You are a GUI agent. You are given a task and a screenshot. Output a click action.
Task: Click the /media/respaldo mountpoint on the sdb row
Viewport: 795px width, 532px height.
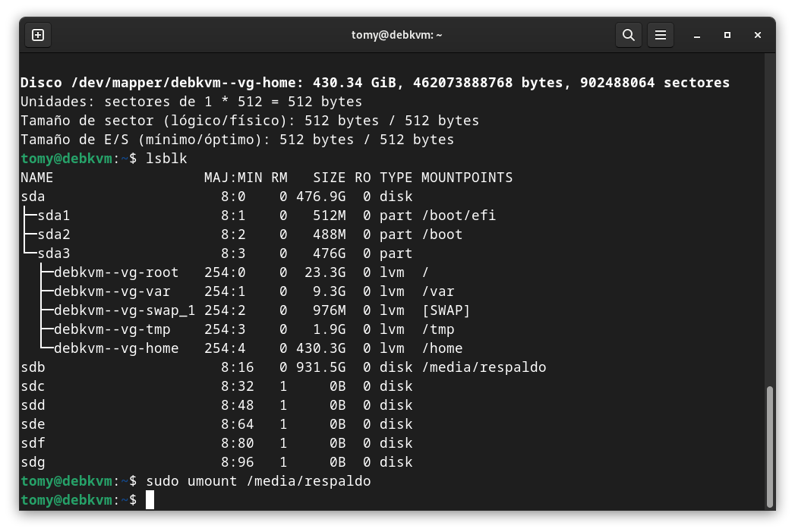click(484, 367)
